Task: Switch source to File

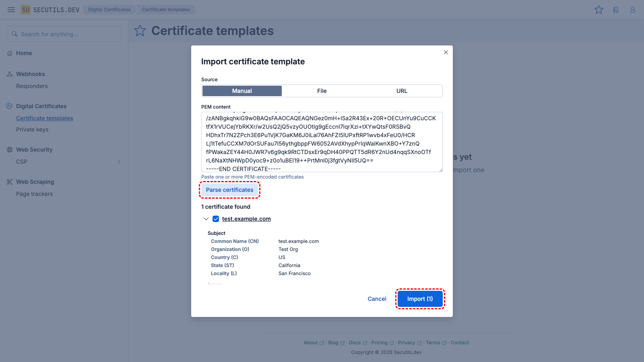Action: (322, 91)
